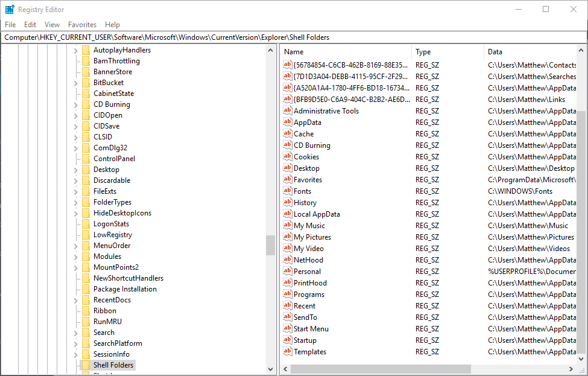Expand the Desktop key in the tree

pyautogui.click(x=76, y=170)
